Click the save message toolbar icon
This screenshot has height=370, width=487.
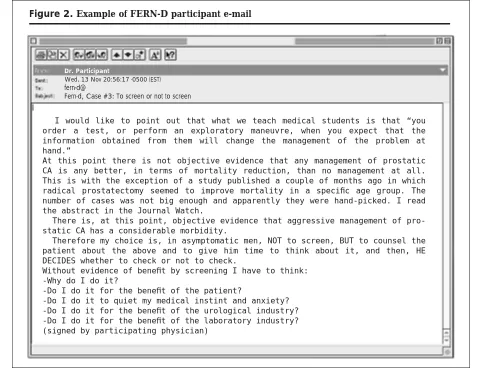[x=52, y=55]
